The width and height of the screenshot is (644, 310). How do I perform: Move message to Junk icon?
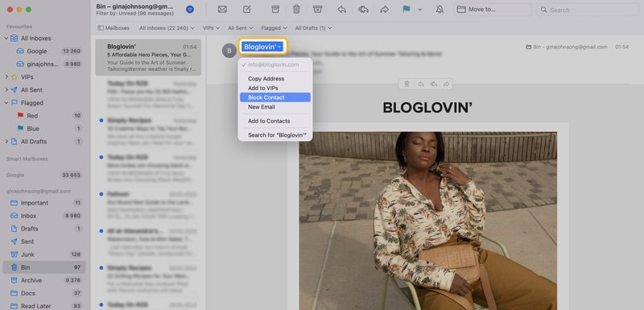pyautogui.click(x=317, y=9)
